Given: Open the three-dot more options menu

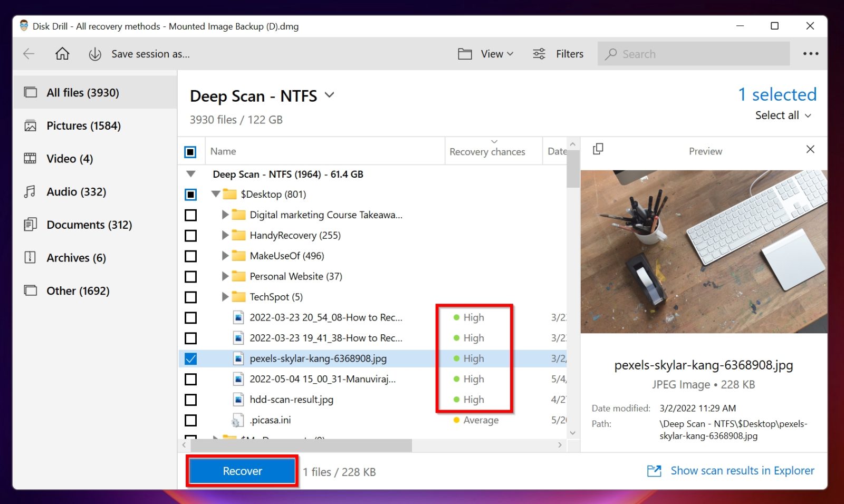Looking at the screenshot, I should point(811,54).
